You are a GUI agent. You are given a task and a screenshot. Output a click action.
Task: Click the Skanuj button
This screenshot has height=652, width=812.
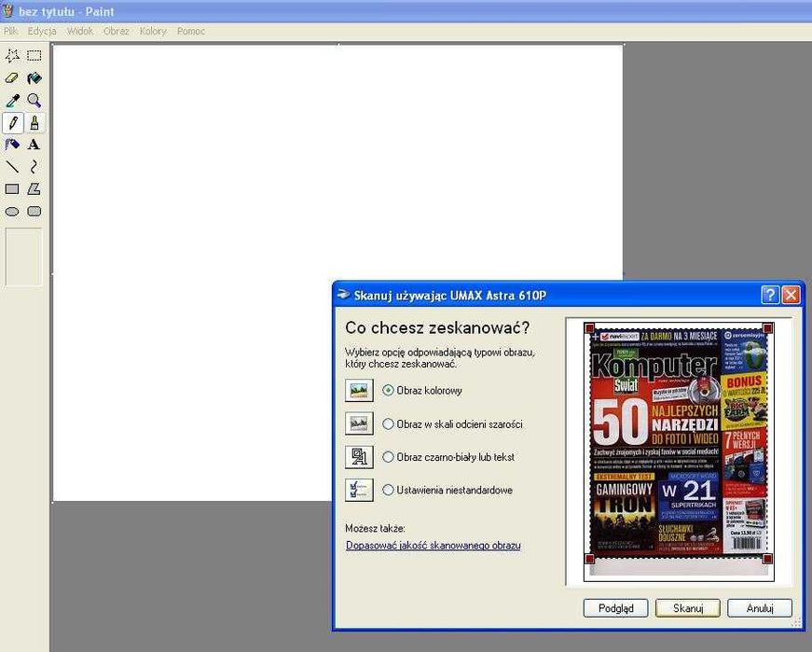coord(688,608)
